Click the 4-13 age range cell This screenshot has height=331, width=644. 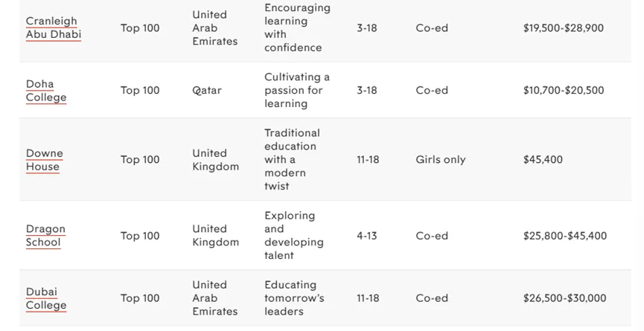pyautogui.click(x=367, y=236)
